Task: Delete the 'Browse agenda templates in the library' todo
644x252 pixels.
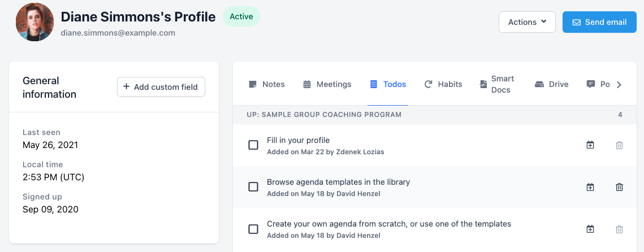Action: (x=619, y=187)
